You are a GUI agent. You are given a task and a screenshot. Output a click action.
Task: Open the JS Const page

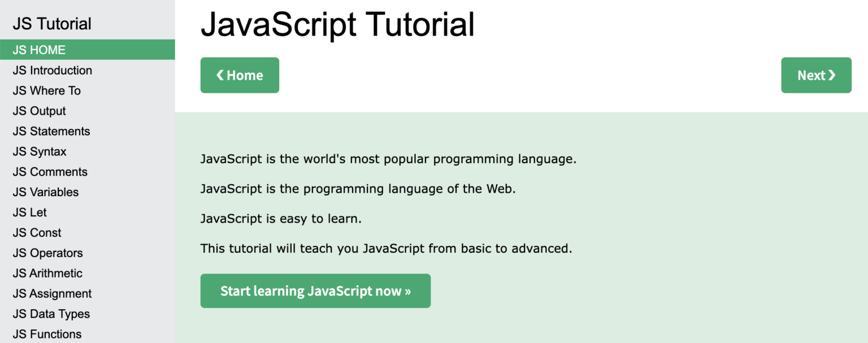[37, 233]
